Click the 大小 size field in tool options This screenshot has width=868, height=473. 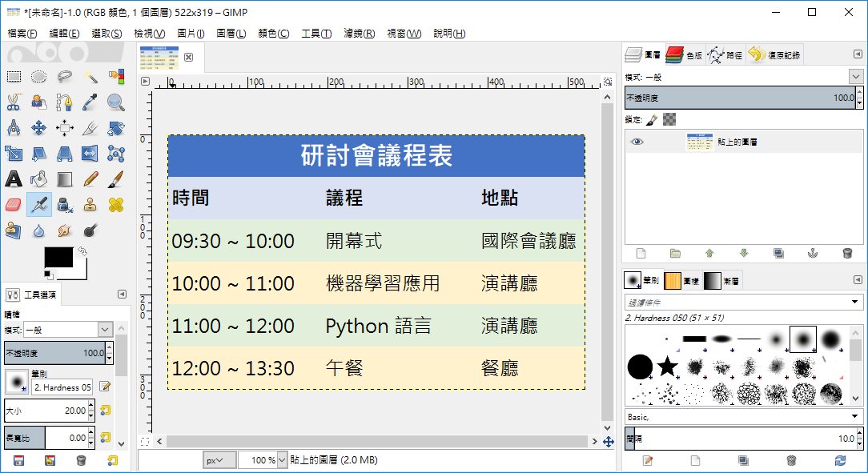(46, 411)
